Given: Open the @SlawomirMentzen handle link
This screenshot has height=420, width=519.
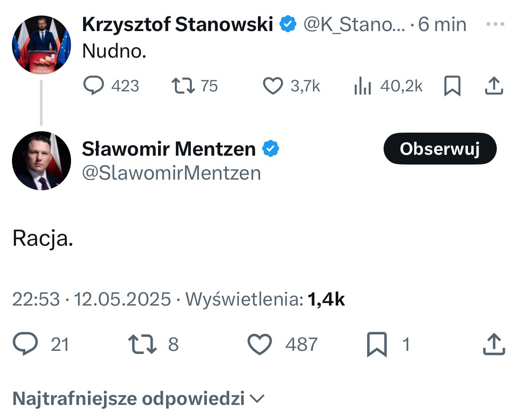Looking at the screenshot, I should click(171, 173).
